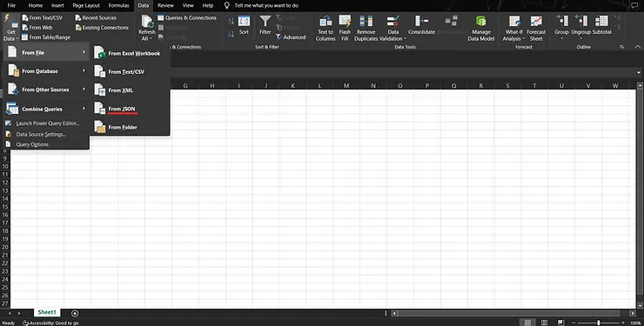Click Accessibility: Good to go status

50,323
